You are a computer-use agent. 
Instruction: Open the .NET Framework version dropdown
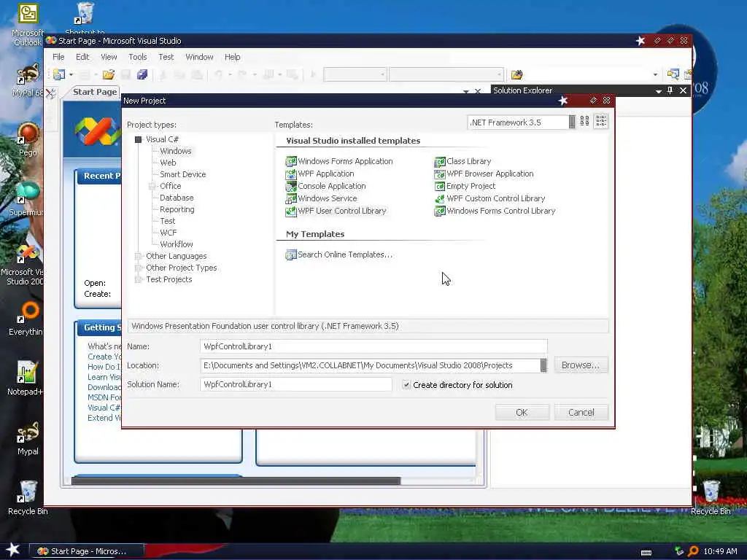[572, 122]
